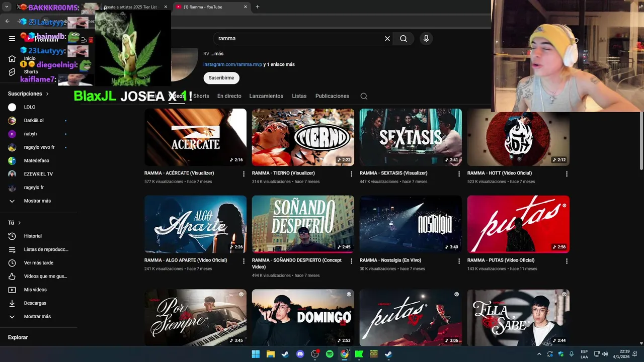Open the Windows Start menu
Viewport: 644px width, 362px height.
[256, 354]
